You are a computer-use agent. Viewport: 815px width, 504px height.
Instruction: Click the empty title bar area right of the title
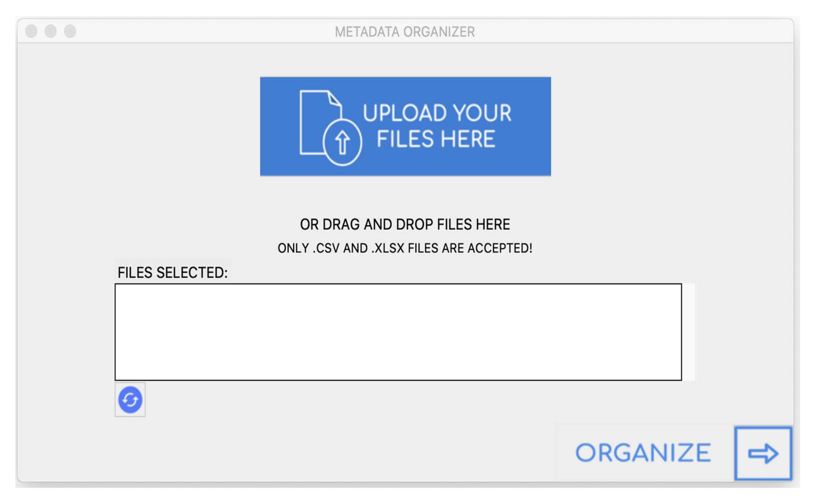coord(634,31)
